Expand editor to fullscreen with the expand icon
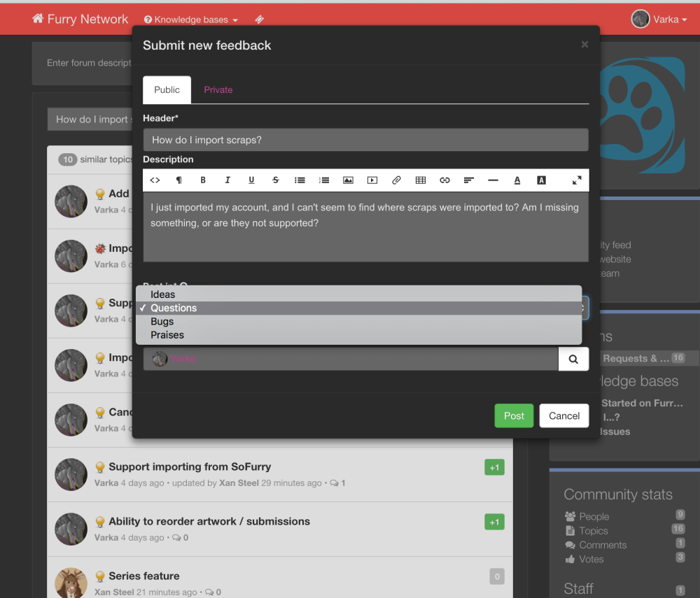The height and width of the screenshot is (598, 700). [577, 180]
